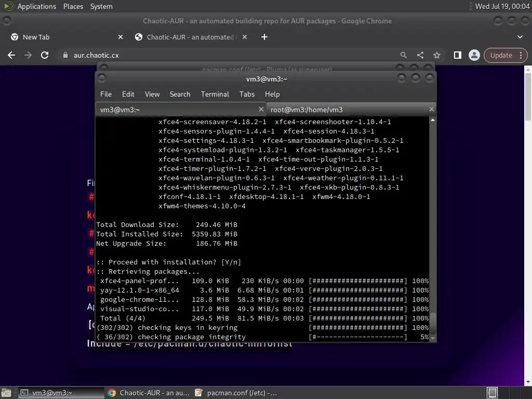This screenshot has height=399, width=532.
Task: Open Chrome's zoom magnifier icon
Action: 403,55
